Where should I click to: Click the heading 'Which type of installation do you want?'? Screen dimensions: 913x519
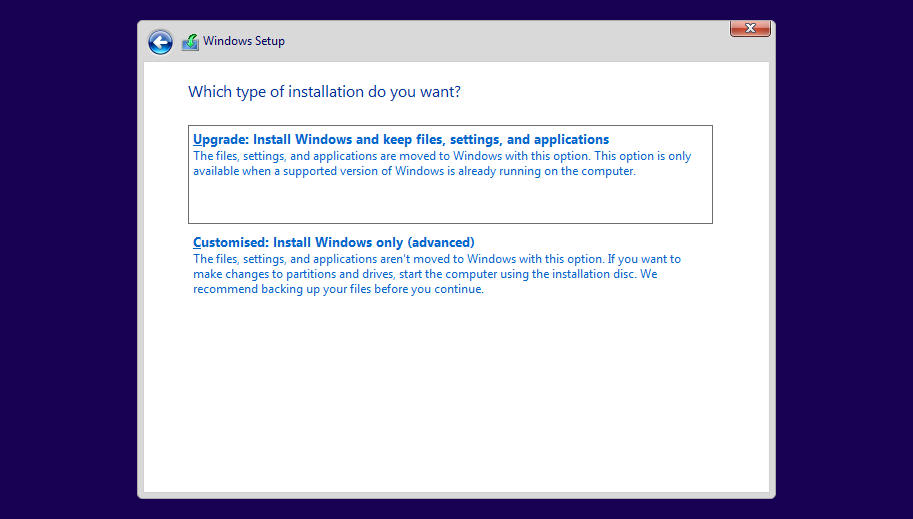324,92
